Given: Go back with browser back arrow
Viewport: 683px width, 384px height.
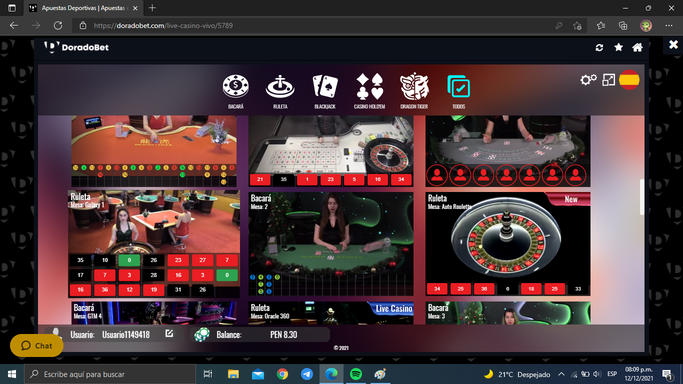Looking at the screenshot, I should tap(14, 26).
